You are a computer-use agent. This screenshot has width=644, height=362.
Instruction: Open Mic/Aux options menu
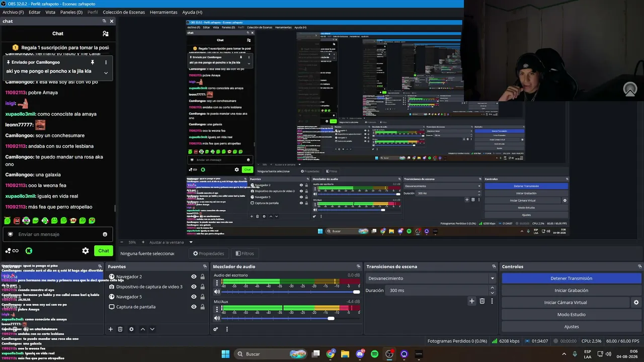tap(217, 309)
